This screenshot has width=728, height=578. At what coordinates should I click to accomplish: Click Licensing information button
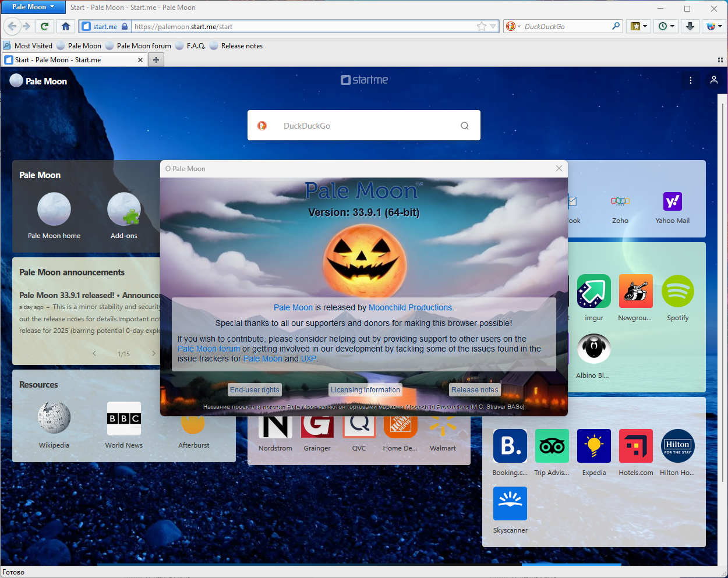[365, 390]
